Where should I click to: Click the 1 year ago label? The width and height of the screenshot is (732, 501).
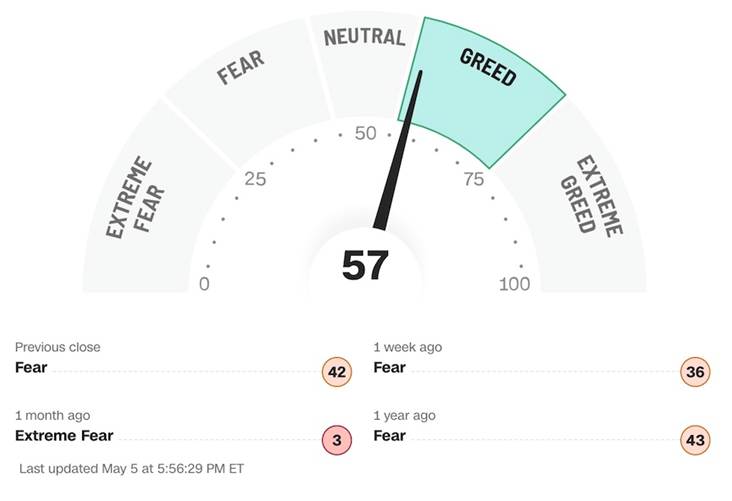tap(403, 414)
